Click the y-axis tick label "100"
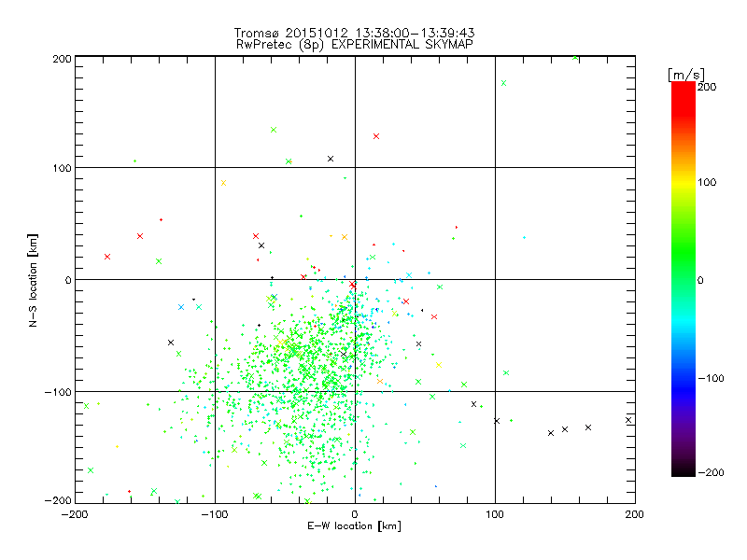The height and width of the screenshot is (560, 747). click(62, 168)
